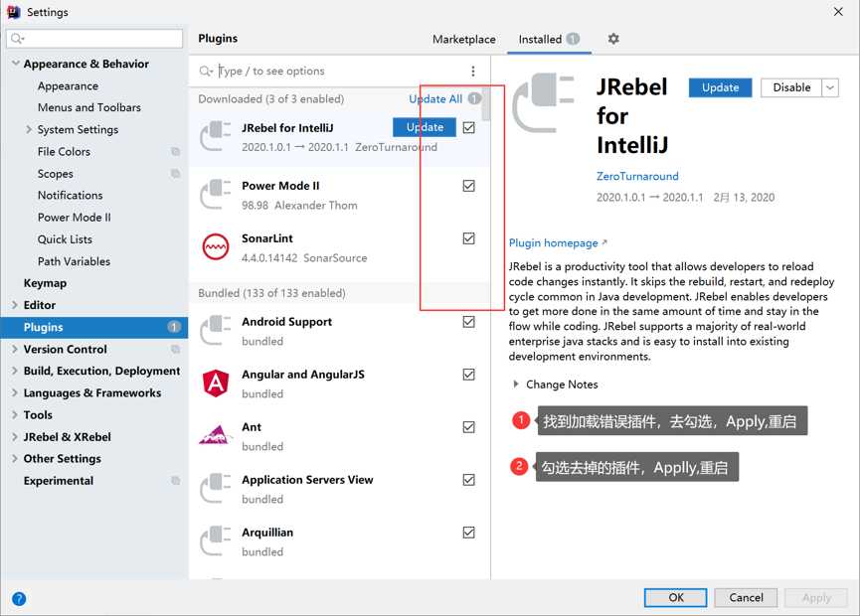The height and width of the screenshot is (616, 860).
Task: Open the Path Variables page
Action: point(74,261)
